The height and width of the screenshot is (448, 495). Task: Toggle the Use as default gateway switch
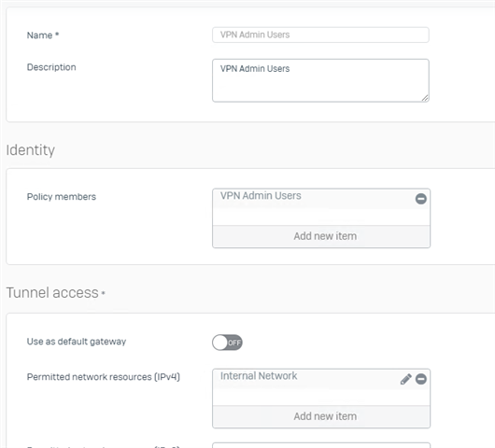(227, 343)
